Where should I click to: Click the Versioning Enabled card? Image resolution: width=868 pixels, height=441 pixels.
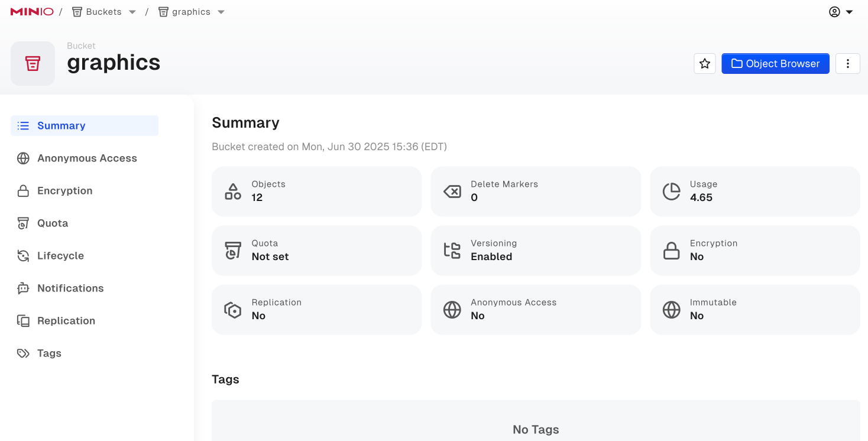535,250
